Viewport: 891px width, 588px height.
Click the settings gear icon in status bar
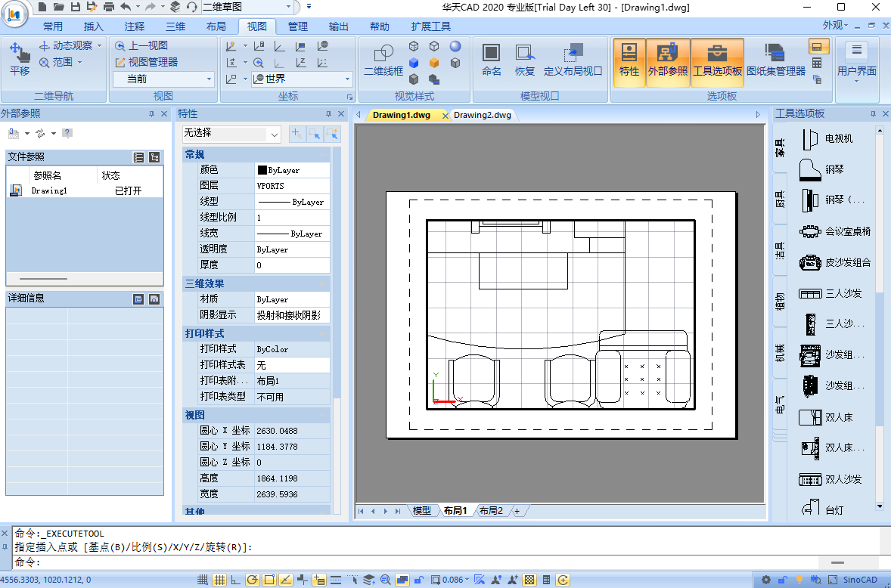766,580
